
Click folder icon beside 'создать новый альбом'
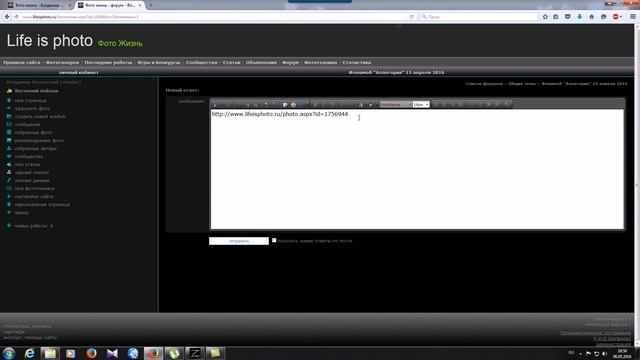9,116
